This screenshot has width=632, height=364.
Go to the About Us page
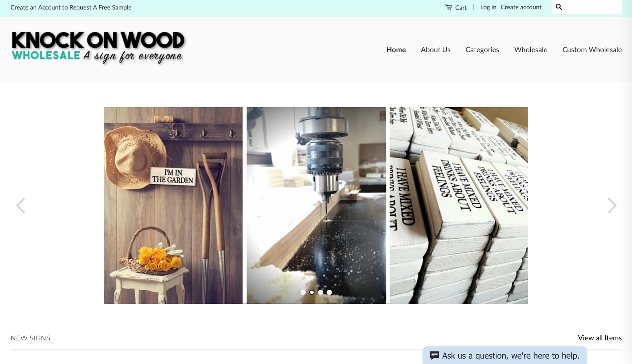435,50
